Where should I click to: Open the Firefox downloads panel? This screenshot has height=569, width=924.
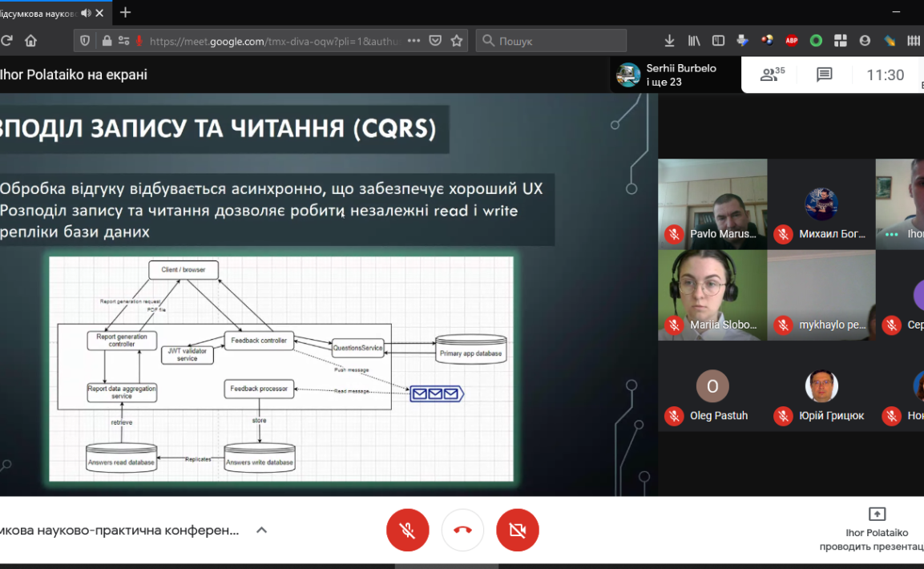[670, 40]
